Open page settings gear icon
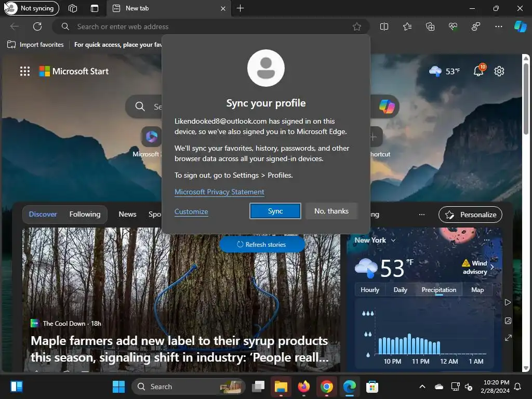The height and width of the screenshot is (399, 532). click(x=499, y=71)
